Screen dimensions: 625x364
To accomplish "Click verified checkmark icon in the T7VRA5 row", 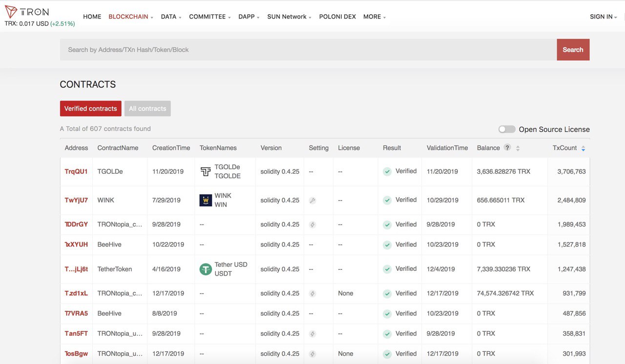I will click(x=387, y=313).
